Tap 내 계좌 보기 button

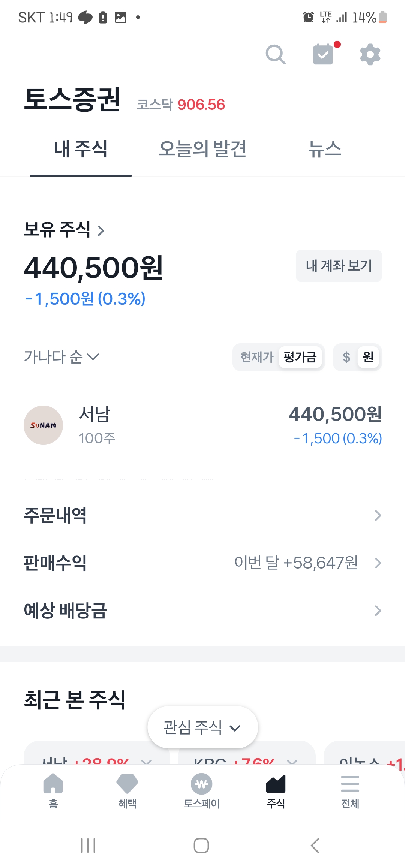tap(339, 266)
